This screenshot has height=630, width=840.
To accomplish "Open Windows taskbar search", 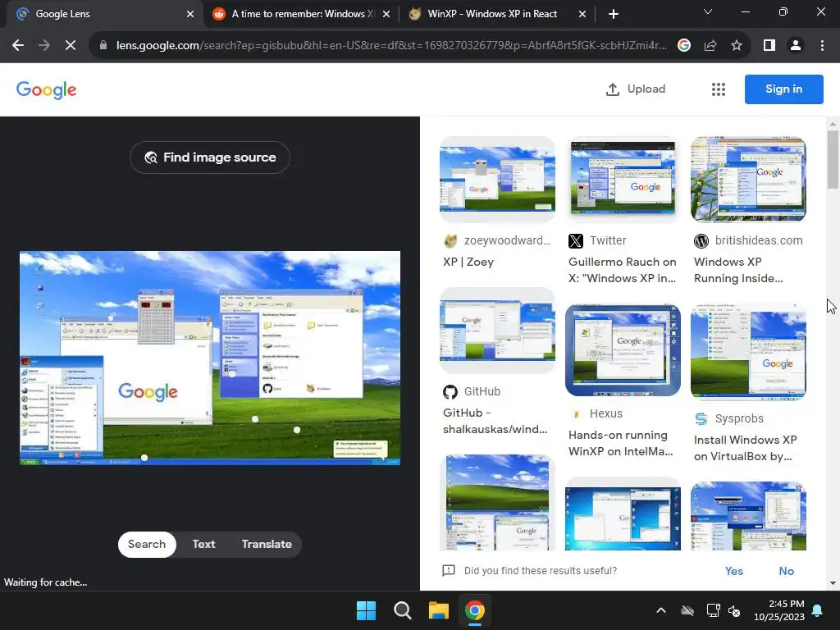I will 402,610.
